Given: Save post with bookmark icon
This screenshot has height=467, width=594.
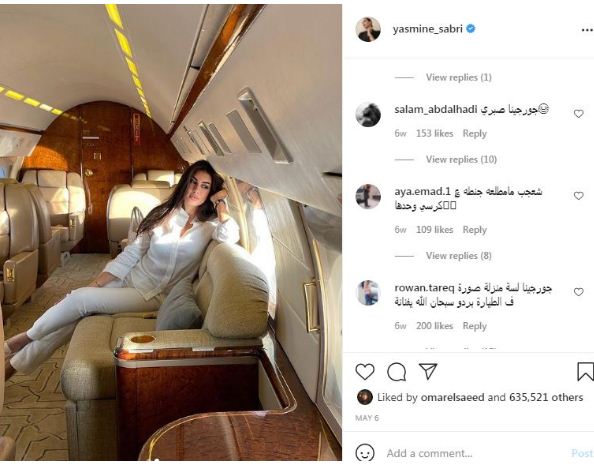Looking at the screenshot, I should [x=585, y=372].
